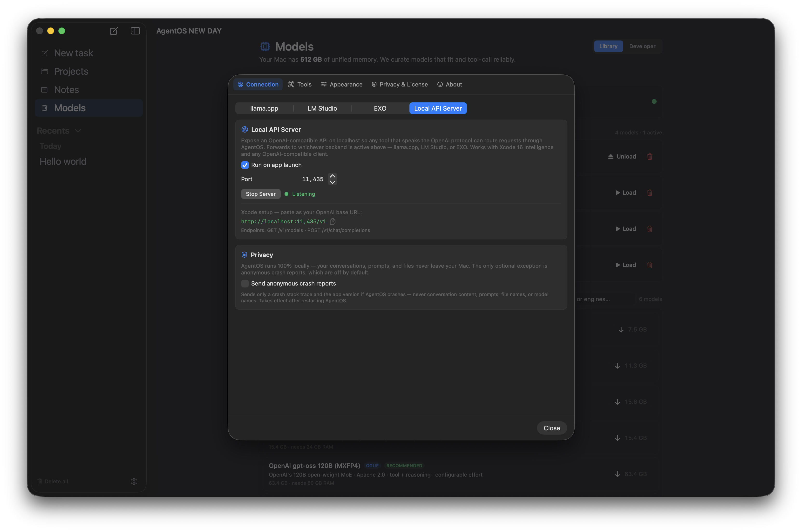Screen dimensions: 802x532
Task: Download the 15.4 GB model
Action: (631, 438)
